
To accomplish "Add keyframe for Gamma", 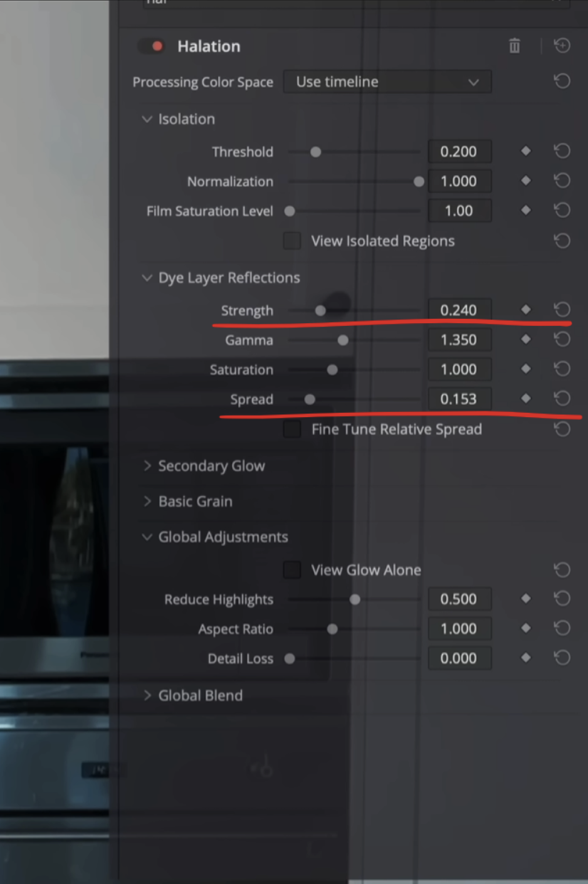I will click(x=526, y=340).
